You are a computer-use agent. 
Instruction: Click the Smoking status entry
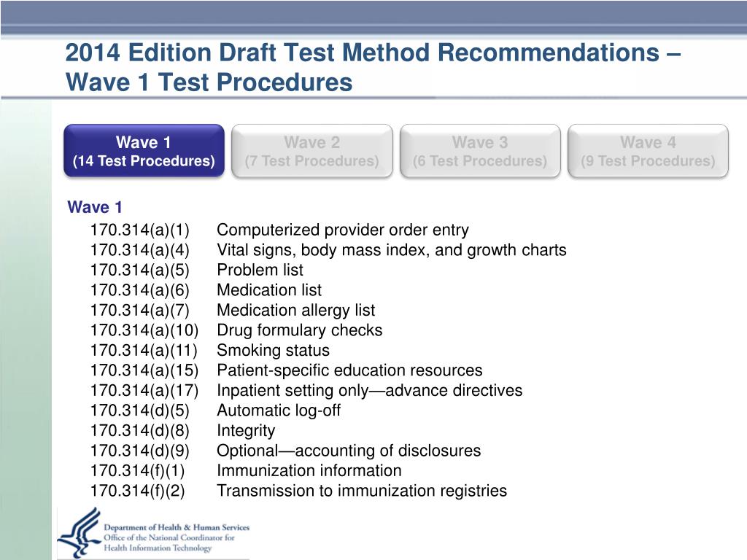click(x=273, y=350)
